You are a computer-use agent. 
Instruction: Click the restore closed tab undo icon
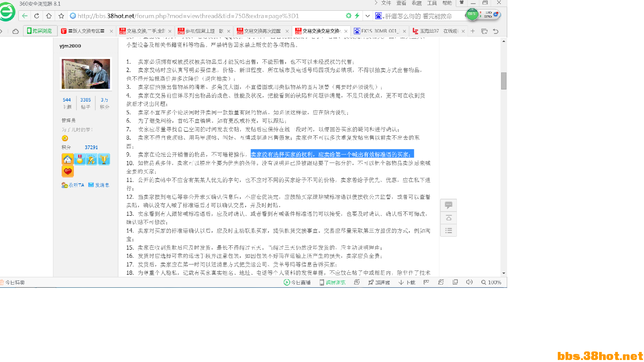click(x=496, y=31)
